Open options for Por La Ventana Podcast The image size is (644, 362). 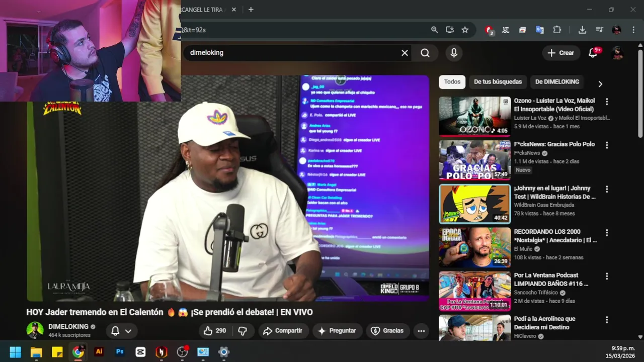click(607, 276)
